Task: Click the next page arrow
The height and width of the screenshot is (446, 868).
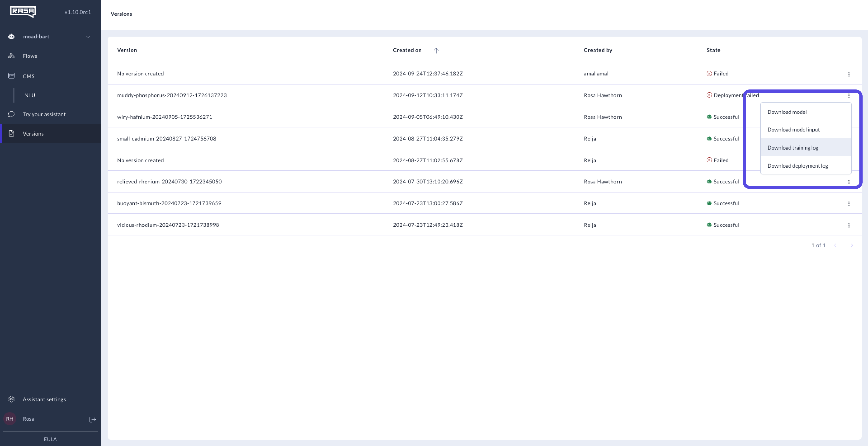Action: (851, 246)
